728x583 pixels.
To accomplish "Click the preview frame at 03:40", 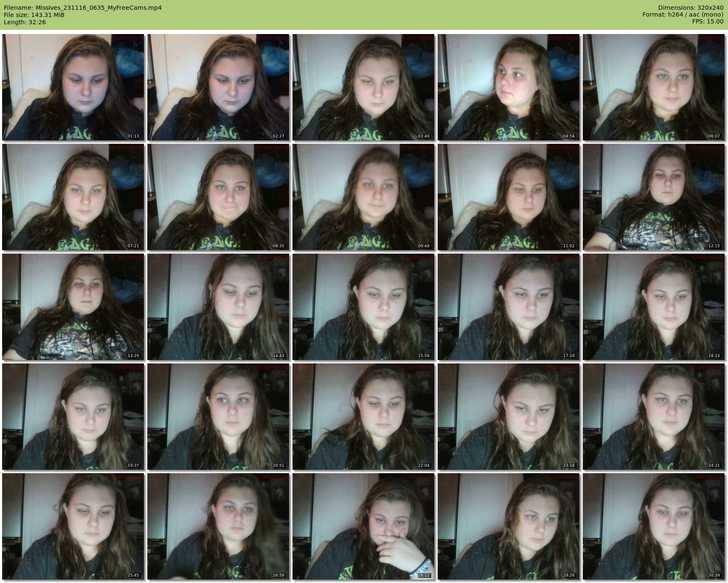I will (x=364, y=87).
